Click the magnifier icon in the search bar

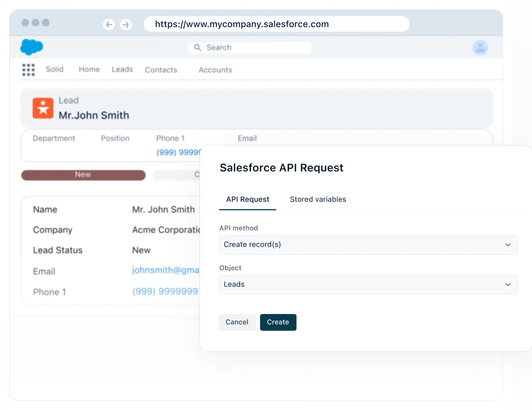(197, 47)
